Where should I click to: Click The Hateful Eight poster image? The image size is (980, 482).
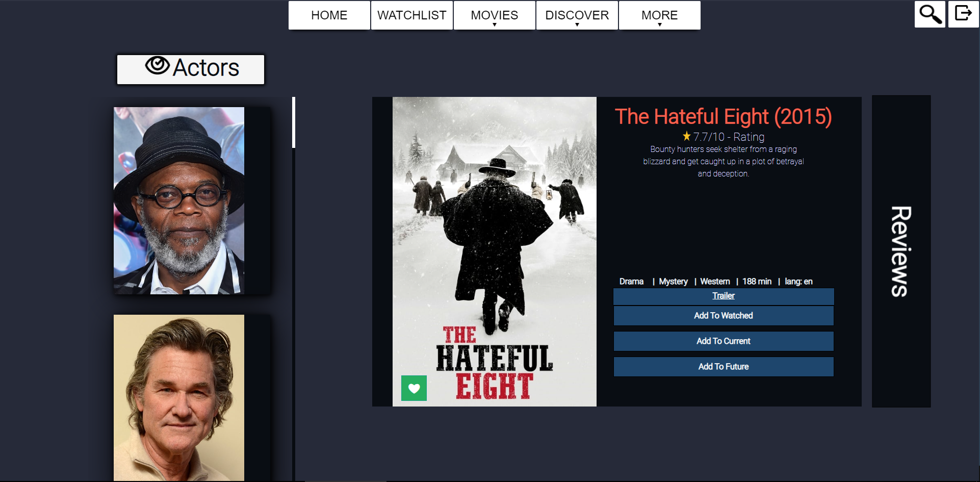[x=495, y=251]
